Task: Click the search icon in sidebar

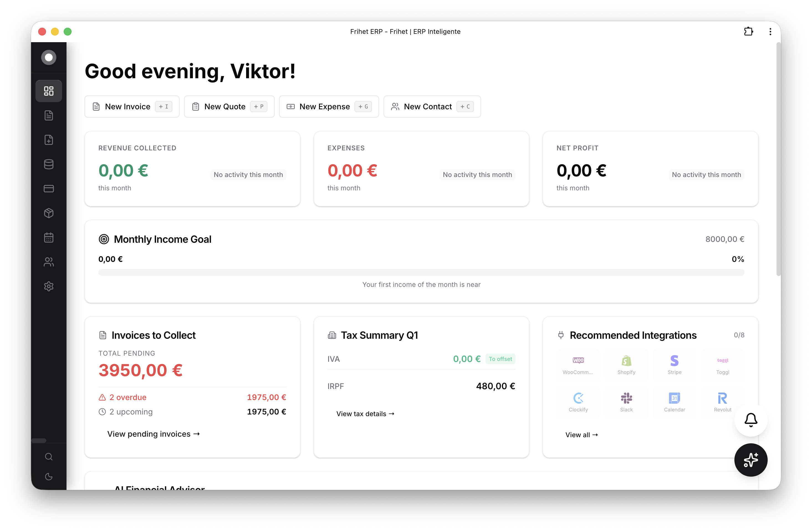Action: click(x=49, y=457)
